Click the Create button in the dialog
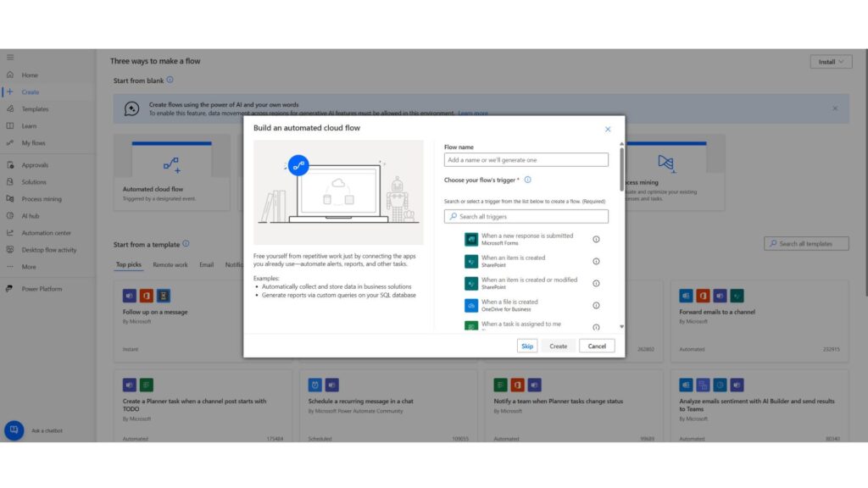868x488 pixels. pos(558,346)
